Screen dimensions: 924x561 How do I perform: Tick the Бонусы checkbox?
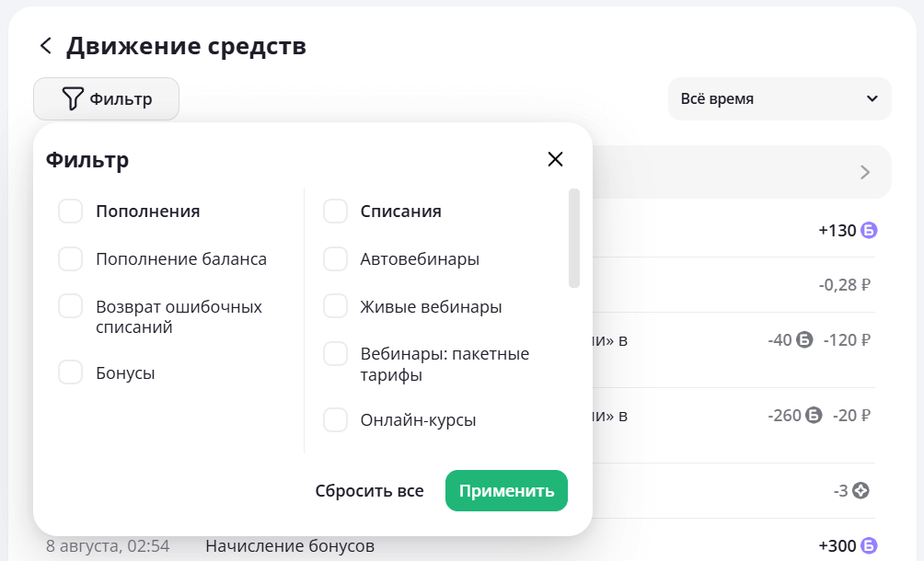pyautogui.click(x=71, y=372)
